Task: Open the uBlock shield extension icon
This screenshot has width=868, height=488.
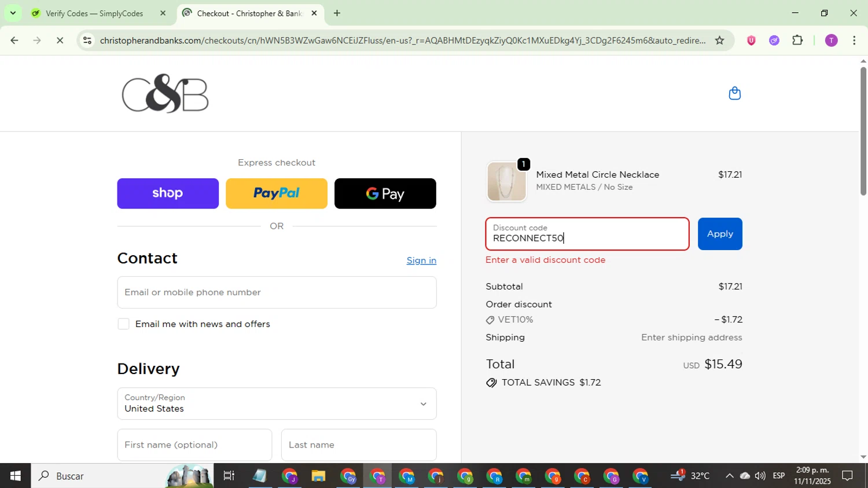Action: tap(751, 41)
